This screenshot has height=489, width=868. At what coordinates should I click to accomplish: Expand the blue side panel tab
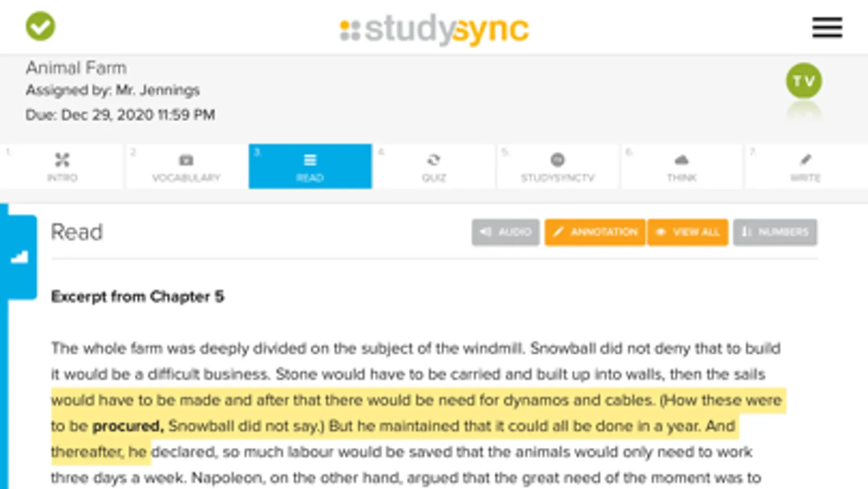click(20, 258)
